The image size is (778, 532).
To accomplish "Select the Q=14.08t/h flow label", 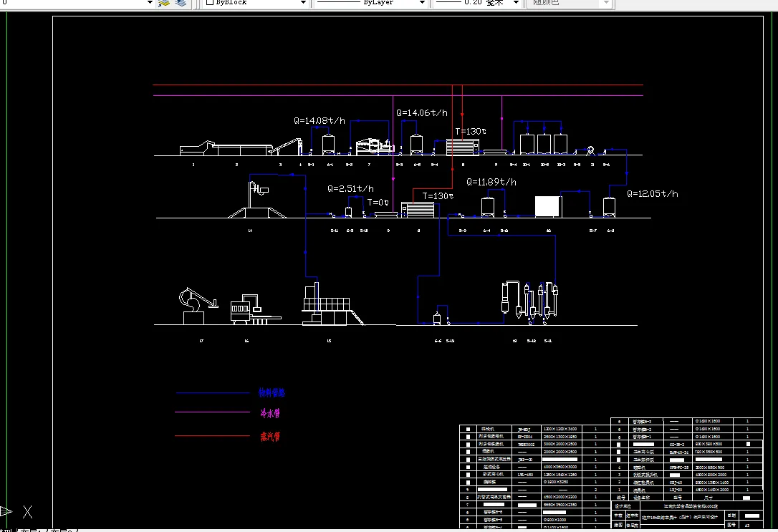I will [319, 120].
